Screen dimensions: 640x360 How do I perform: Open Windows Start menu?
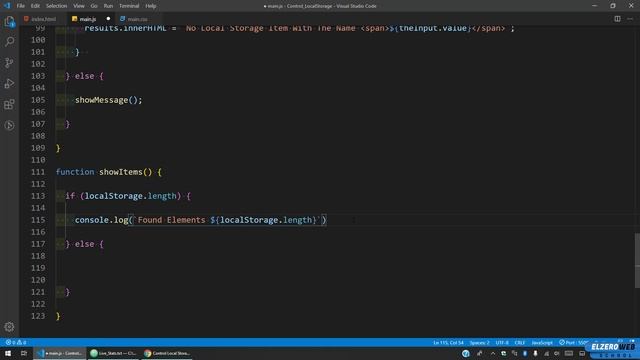(x=8, y=353)
